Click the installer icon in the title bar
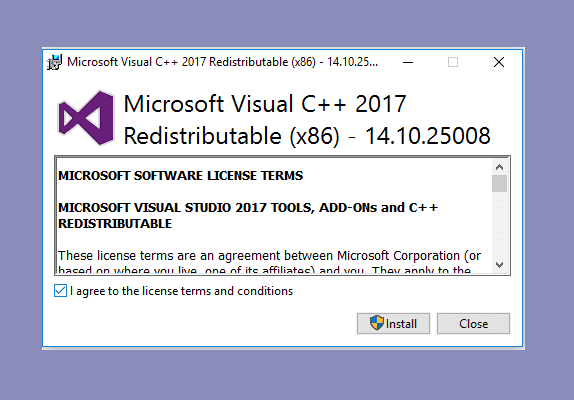This screenshot has width=574, height=400. (55, 62)
